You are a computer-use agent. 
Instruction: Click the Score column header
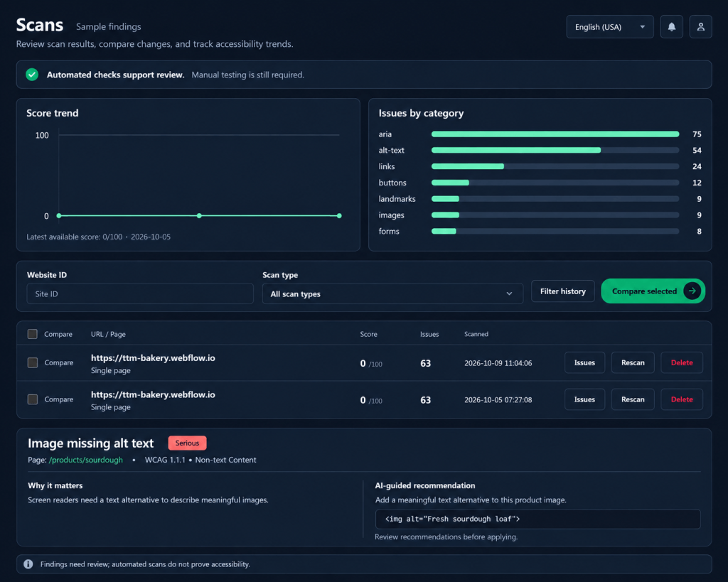[x=369, y=334]
